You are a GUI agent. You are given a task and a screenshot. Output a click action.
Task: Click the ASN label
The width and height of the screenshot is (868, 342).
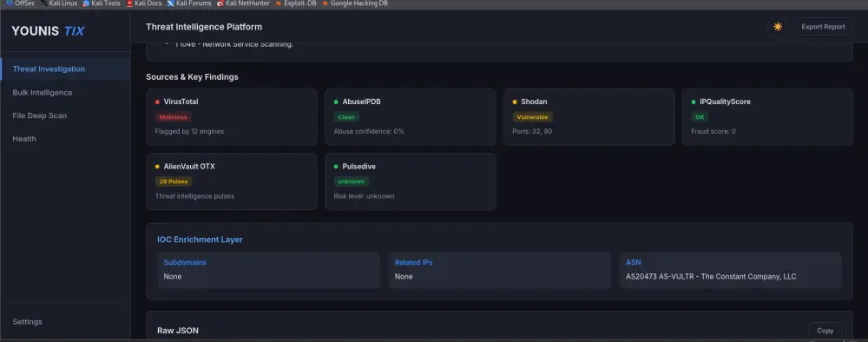pyautogui.click(x=634, y=262)
